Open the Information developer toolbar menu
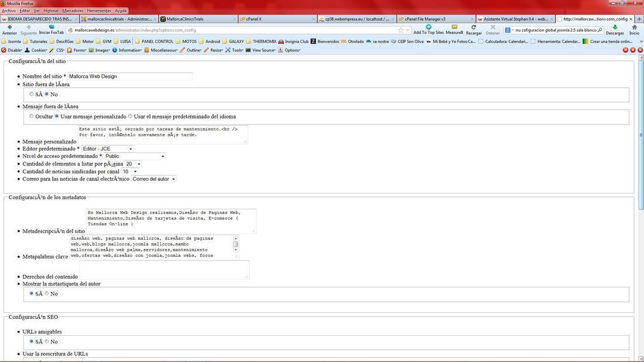Image resolution: width=644 pixels, height=362 pixels. [x=127, y=50]
